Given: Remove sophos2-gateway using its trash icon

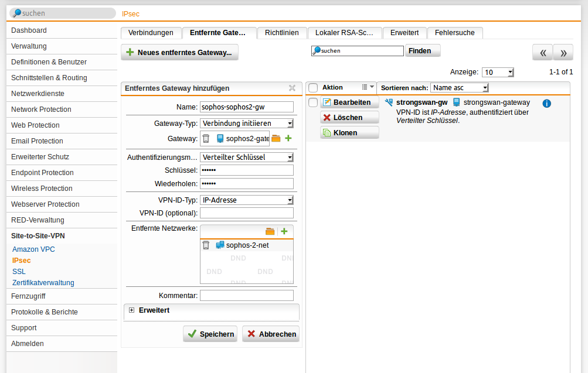Looking at the screenshot, I should point(206,138).
